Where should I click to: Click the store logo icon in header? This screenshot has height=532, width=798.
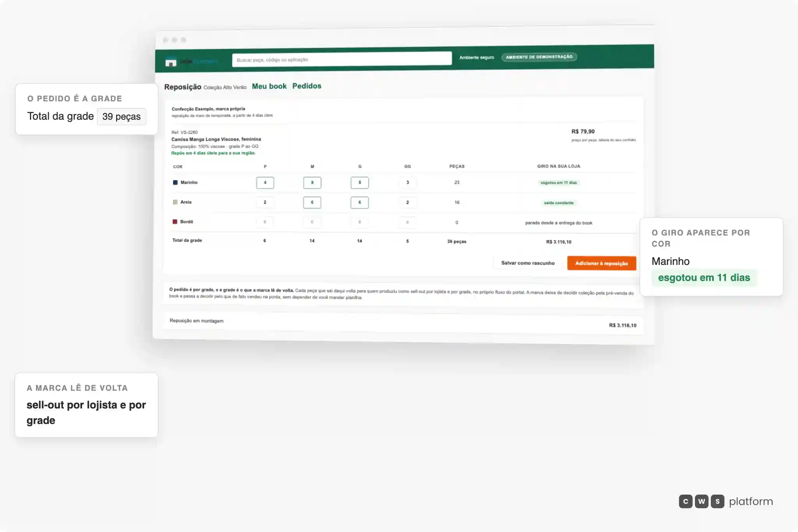click(x=171, y=62)
